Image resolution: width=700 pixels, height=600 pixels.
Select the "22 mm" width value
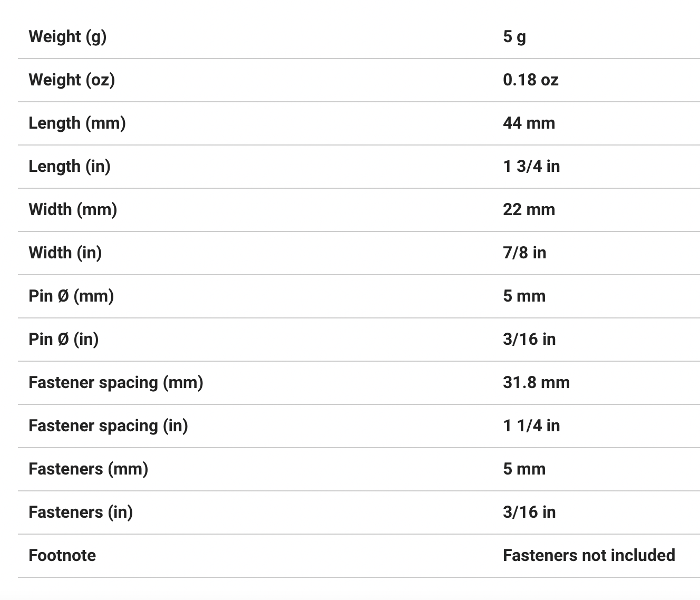(x=529, y=209)
